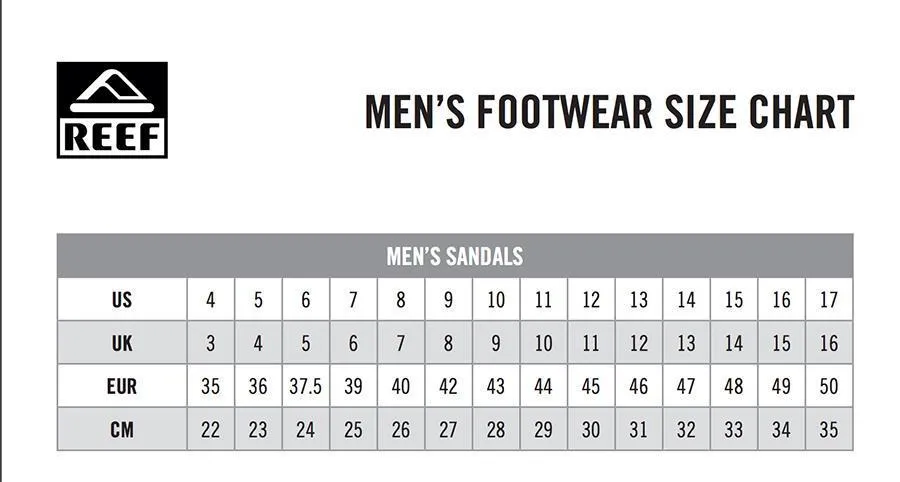Image resolution: width=900 pixels, height=482 pixels.
Task: Select EUR size 37.5 cell
Action: pyautogui.click(x=305, y=386)
